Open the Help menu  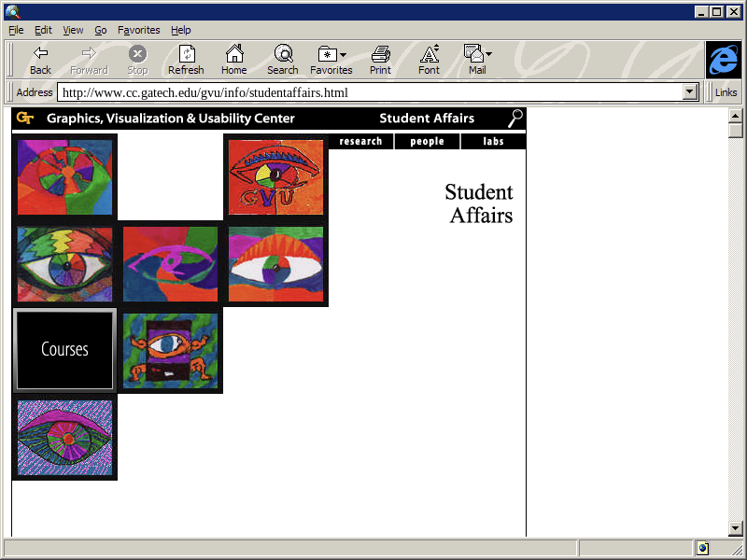coord(180,30)
